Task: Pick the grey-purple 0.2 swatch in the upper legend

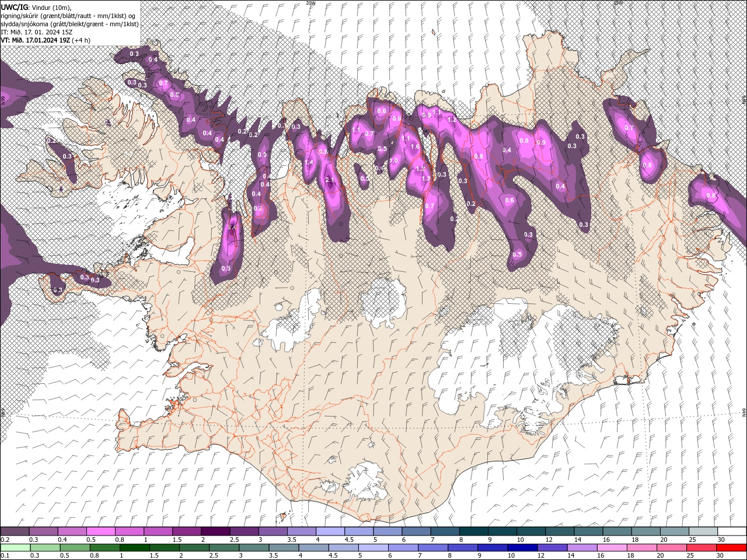Action: pos(15,531)
